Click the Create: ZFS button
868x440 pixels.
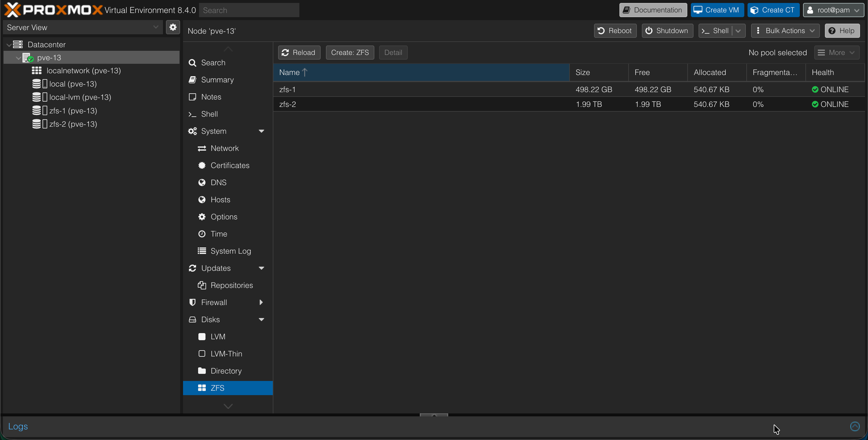coord(350,53)
